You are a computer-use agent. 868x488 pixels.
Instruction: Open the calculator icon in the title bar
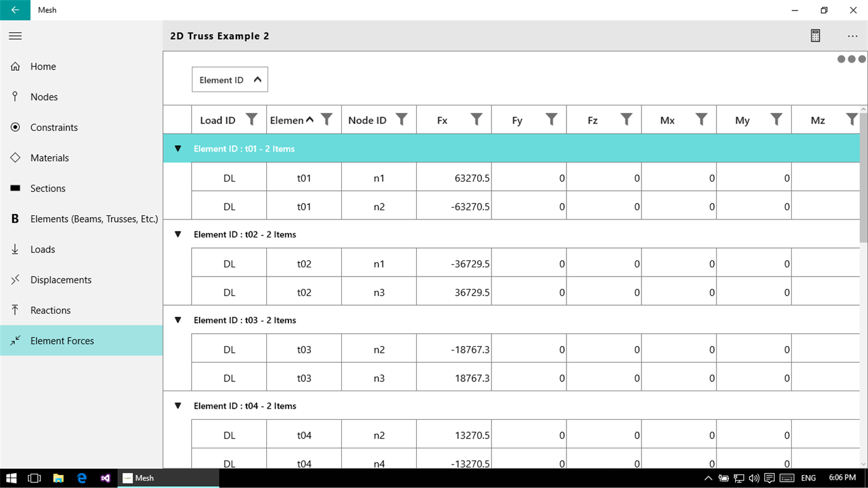pos(815,35)
